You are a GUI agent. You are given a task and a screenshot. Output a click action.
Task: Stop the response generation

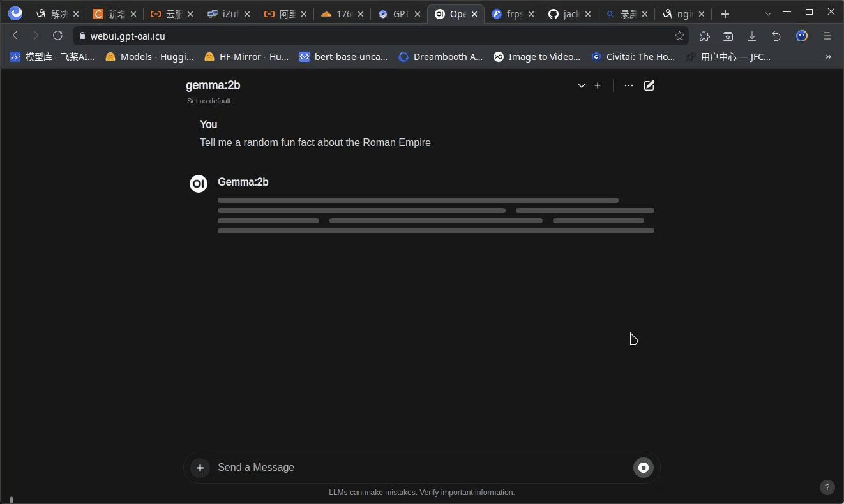(x=644, y=468)
